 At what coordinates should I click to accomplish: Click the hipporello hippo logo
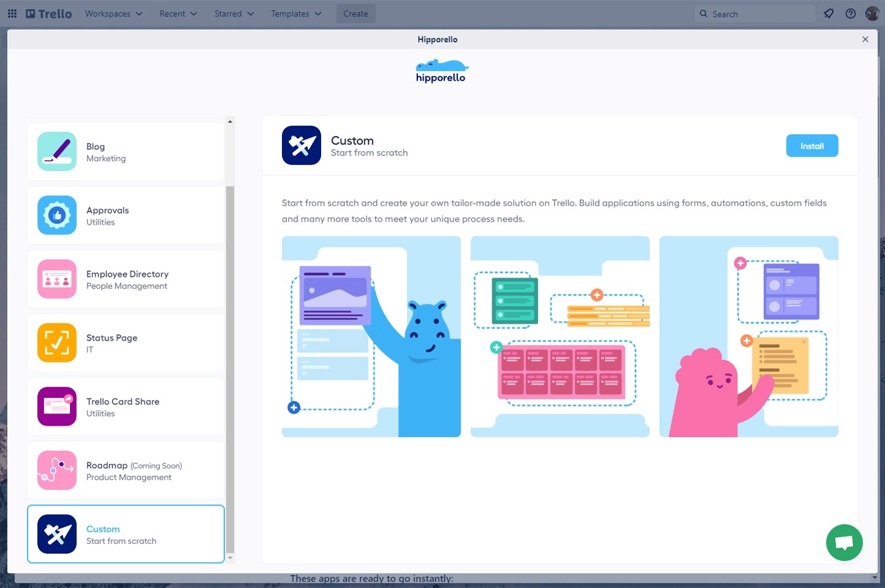pyautogui.click(x=441, y=71)
